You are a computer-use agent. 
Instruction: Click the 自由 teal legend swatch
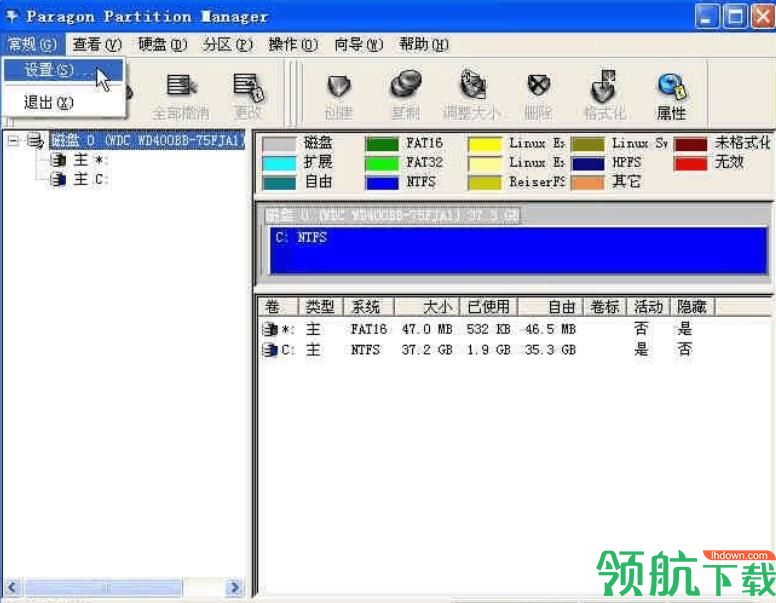(x=279, y=183)
